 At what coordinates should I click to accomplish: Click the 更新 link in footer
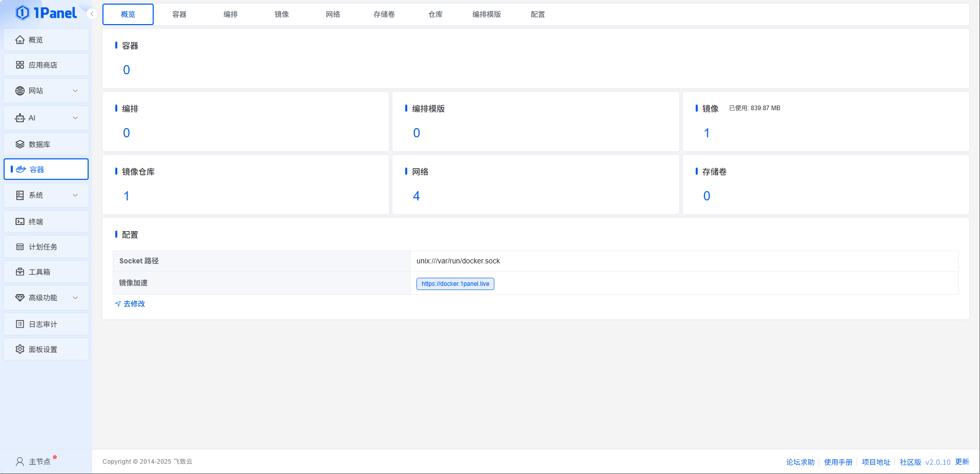(962, 462)
